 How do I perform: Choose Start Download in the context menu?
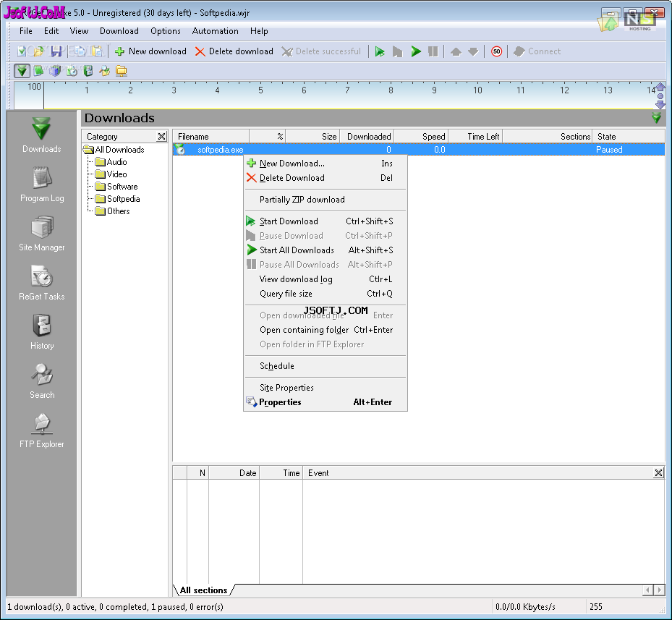point(326,221)
